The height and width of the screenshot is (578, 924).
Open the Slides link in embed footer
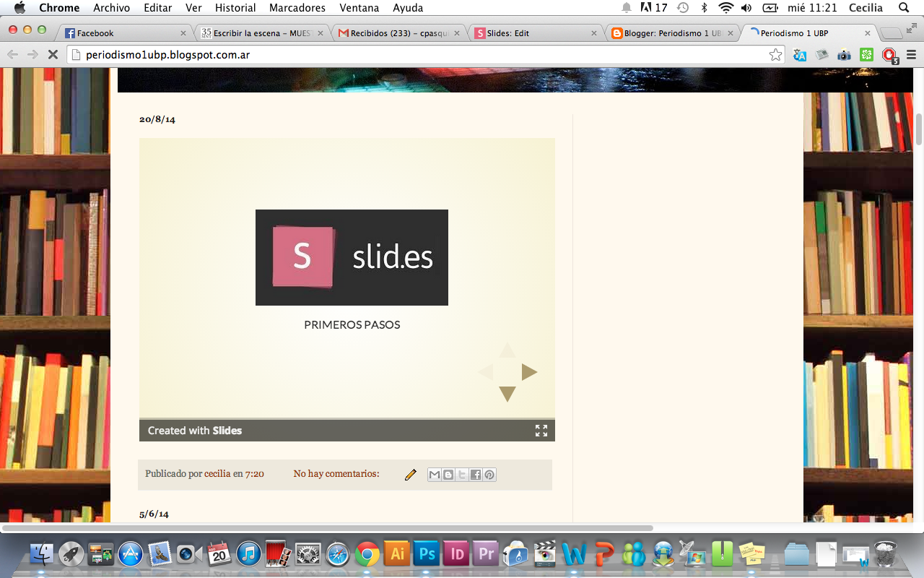coord(227,431)
